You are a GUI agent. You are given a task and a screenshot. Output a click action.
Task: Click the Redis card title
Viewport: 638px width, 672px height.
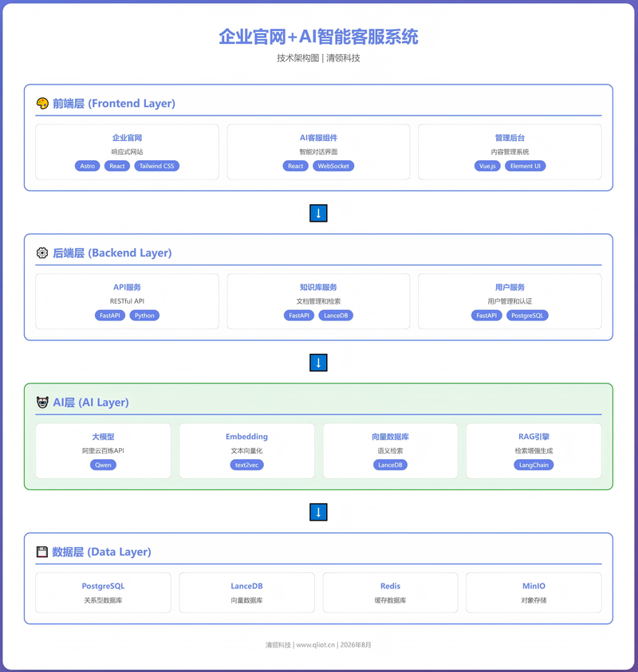[390, 586]
